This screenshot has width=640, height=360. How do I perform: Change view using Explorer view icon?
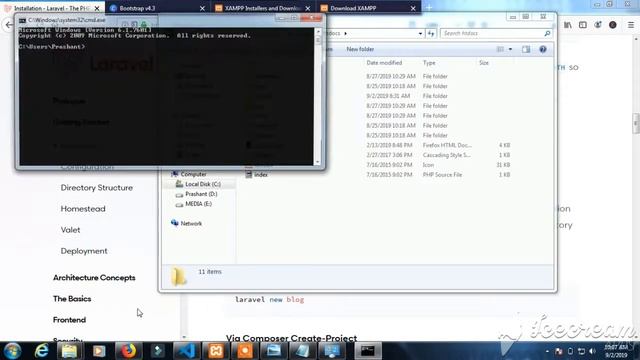[500, 49]
